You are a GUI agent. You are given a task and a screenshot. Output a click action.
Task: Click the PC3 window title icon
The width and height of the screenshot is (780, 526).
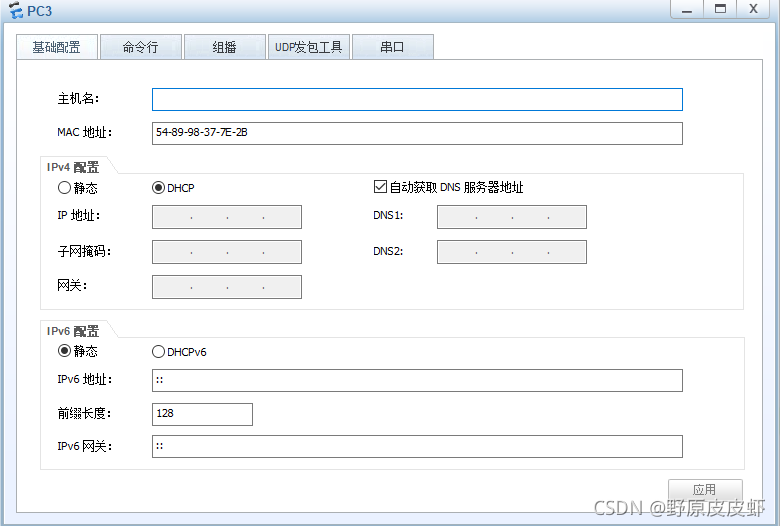click(16, 10)
